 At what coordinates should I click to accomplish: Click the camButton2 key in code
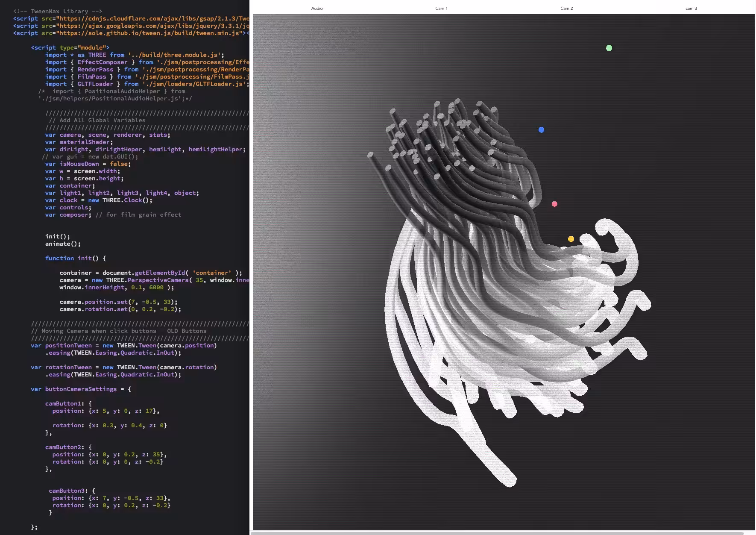pos(64,447)
